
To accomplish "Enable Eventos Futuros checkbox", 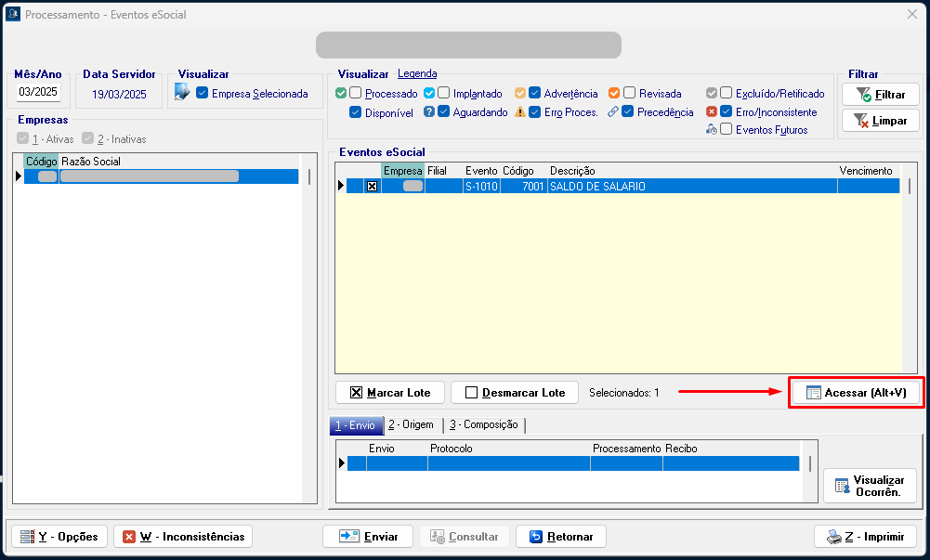I will [727, 130].
